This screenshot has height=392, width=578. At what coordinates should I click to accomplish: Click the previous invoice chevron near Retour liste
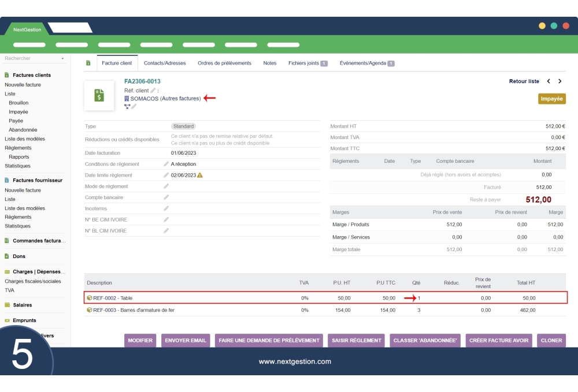tap(548, 81)
